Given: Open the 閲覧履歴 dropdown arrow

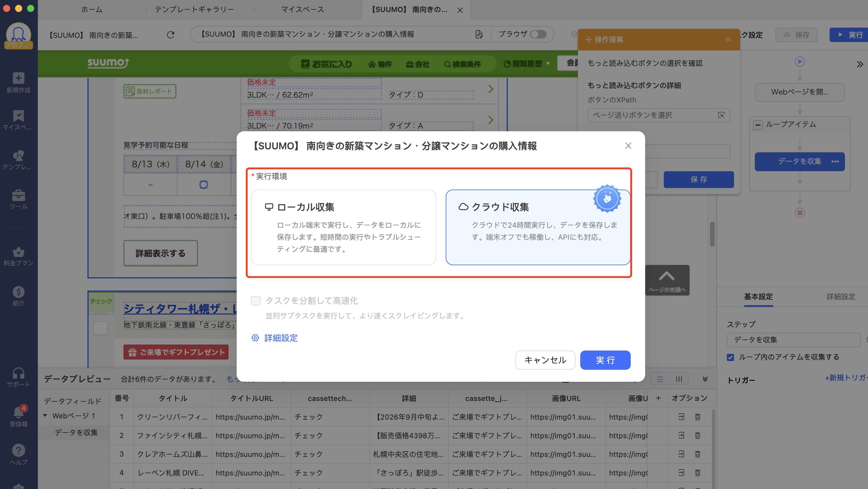Looking at the screenshot, I should point(548,63).
